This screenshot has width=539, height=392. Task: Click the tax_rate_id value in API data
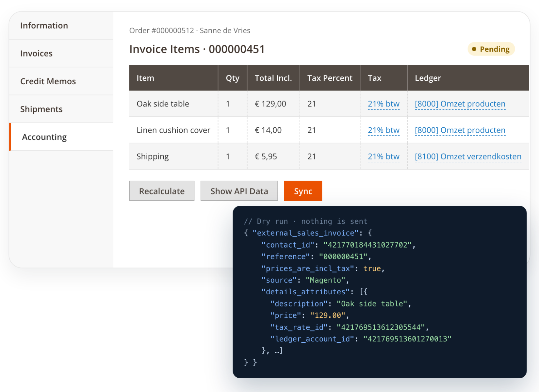coord(381,327)
